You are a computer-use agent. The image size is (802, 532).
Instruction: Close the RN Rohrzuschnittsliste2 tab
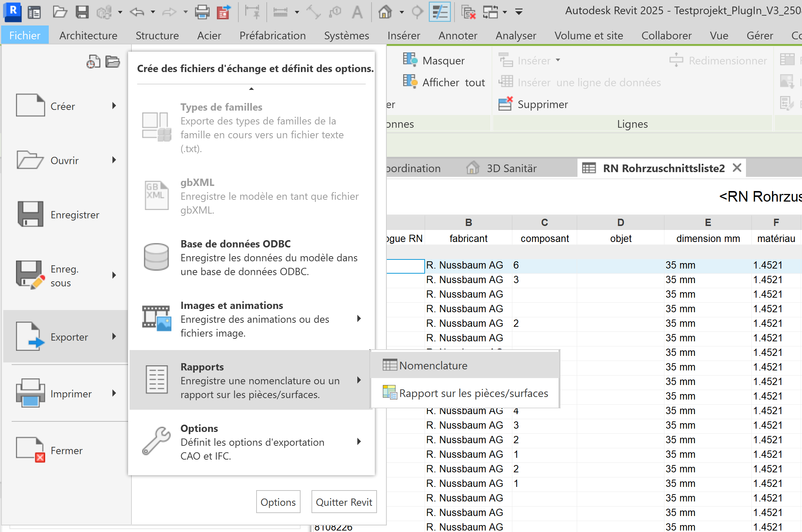tap(737, 168)
